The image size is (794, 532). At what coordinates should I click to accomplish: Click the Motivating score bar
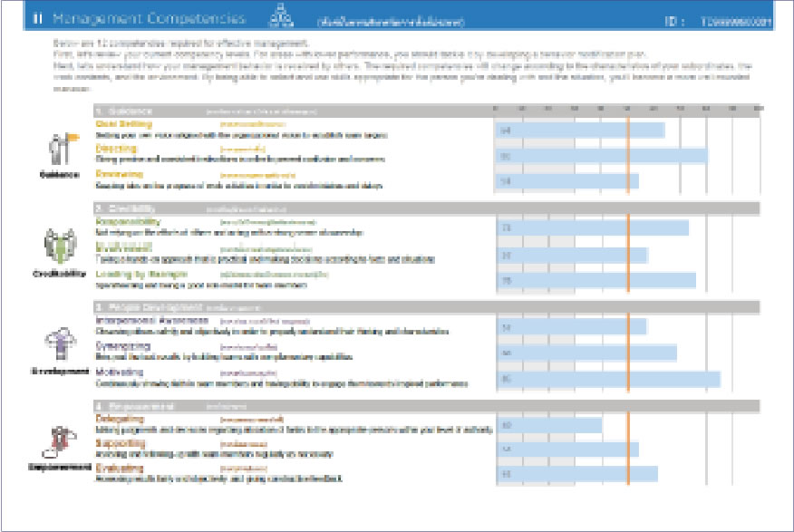(607, 379)
